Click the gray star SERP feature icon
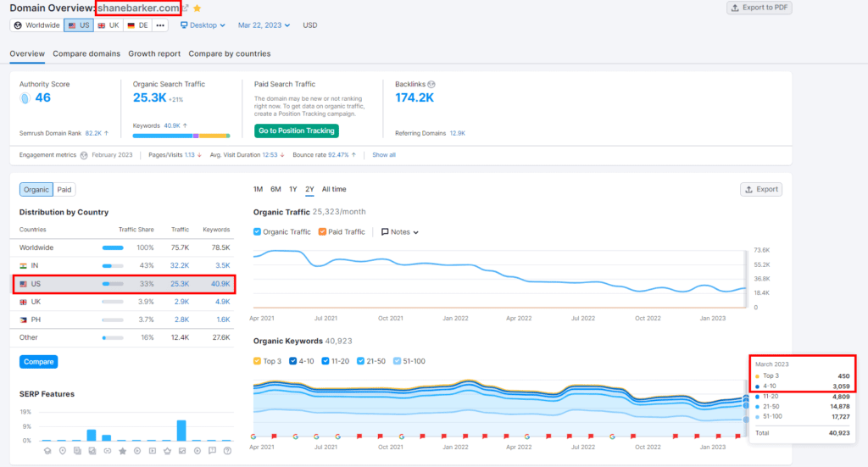Image resolution: width=868 pixels, height=467 pixels. coord(122,451)
